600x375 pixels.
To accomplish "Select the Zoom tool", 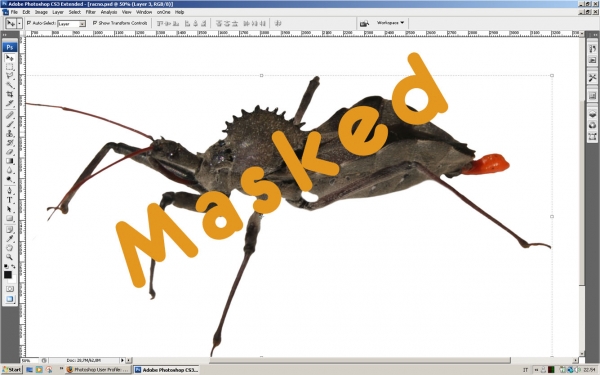I will pos(10,257).
